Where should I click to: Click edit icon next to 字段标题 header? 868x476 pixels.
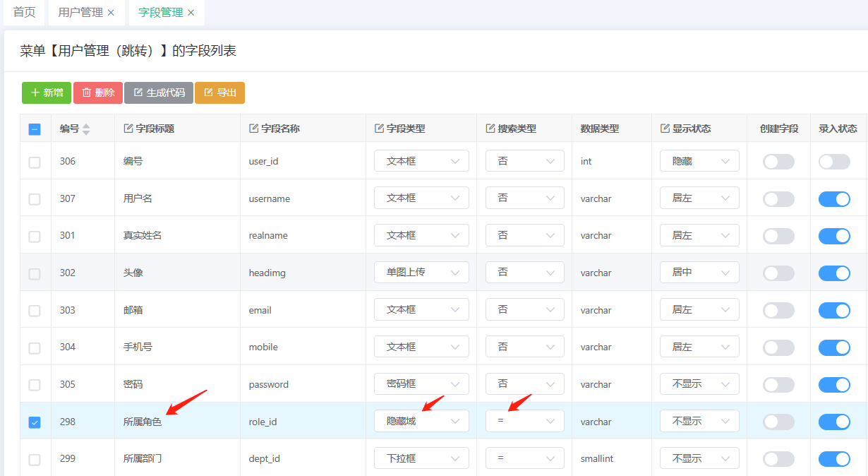pyautogui.click(x=128, y=129)
